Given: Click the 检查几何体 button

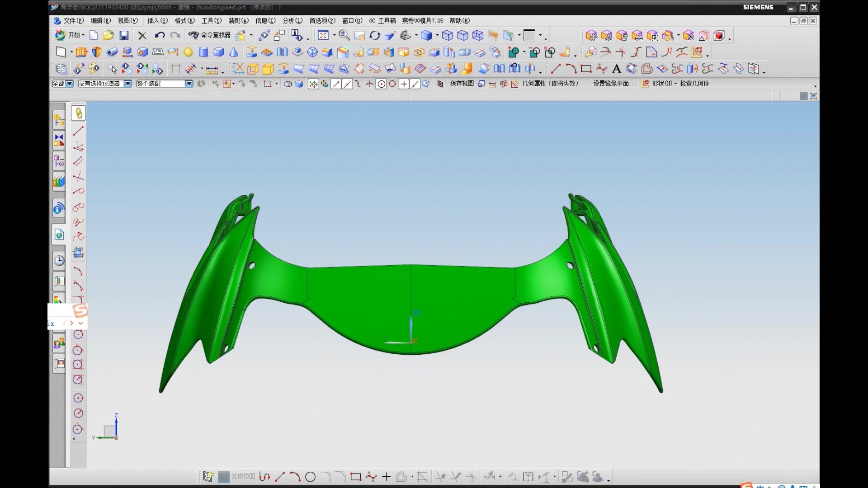Looking at the screenshot, I should tap(694, 84).
